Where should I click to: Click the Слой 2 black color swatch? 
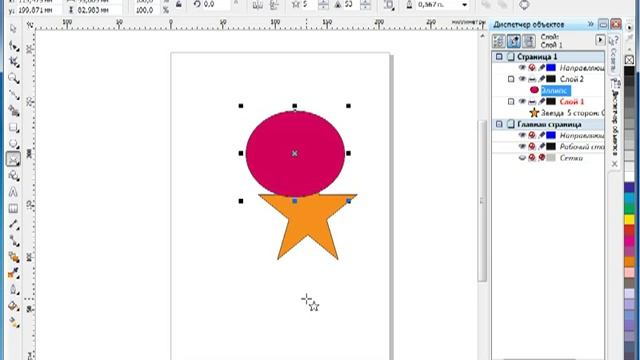551,79
